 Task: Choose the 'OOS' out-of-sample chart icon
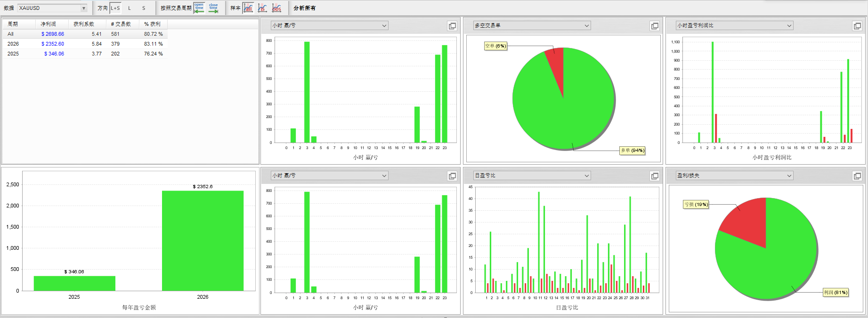pyautogui.click(x=276, y=8)
